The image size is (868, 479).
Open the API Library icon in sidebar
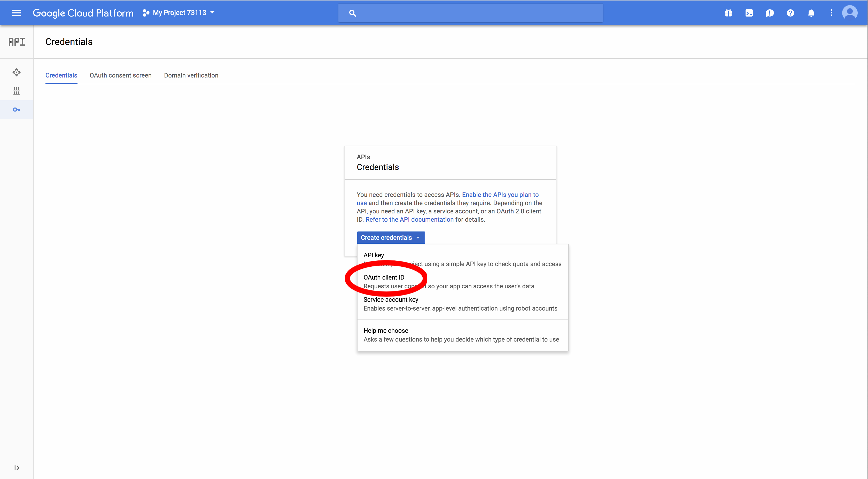coord(16,91)
